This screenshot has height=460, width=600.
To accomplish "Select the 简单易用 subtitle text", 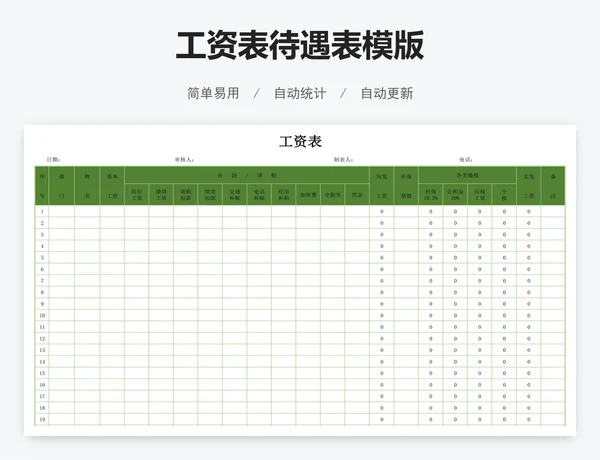I will (213, 93).
